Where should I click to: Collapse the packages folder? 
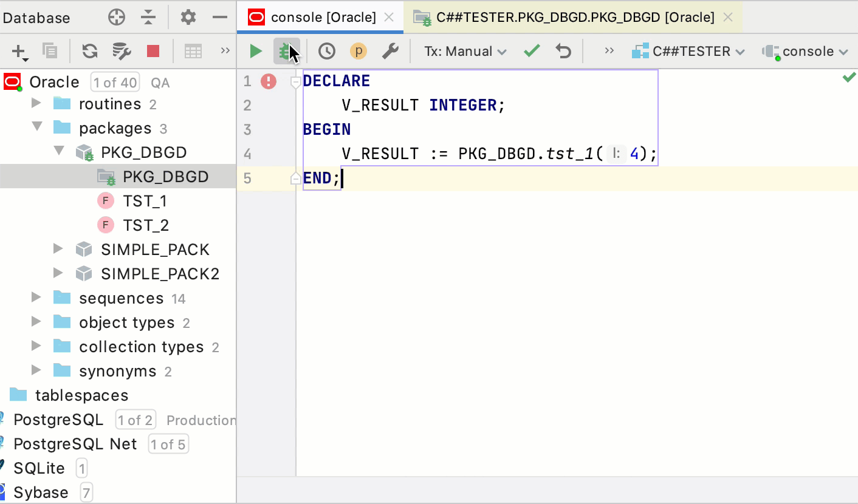click(x=37, y=128)
